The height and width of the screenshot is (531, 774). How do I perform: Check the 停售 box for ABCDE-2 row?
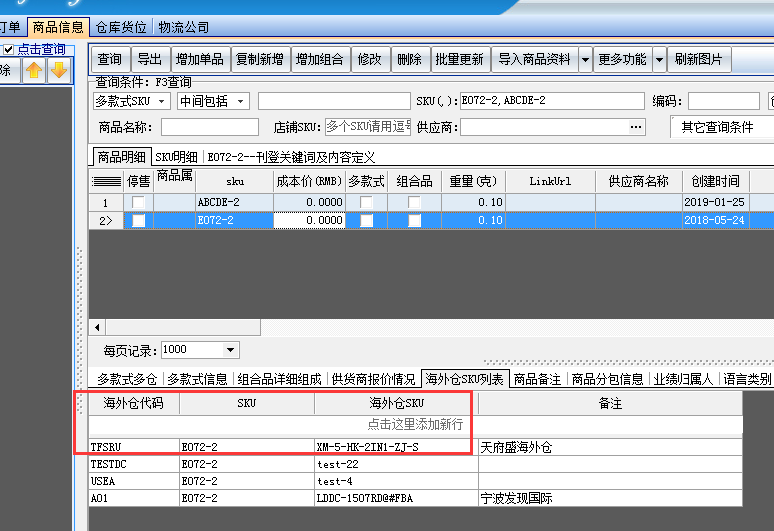tap(138, 202)
